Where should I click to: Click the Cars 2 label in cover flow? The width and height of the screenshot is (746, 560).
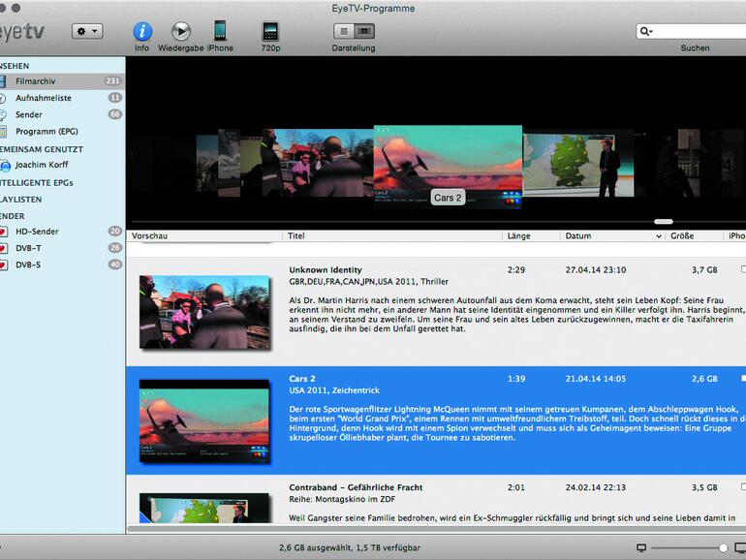pyautogui.click(x=448, y=198)
